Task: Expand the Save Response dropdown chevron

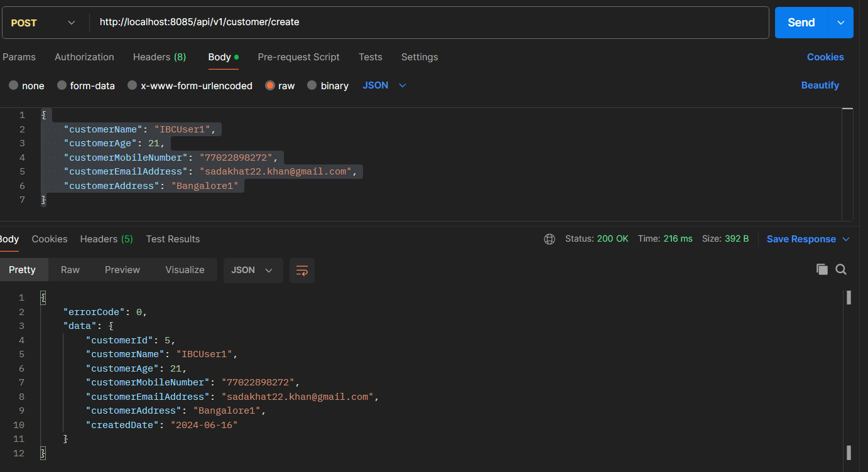Action: coord(845,239)
